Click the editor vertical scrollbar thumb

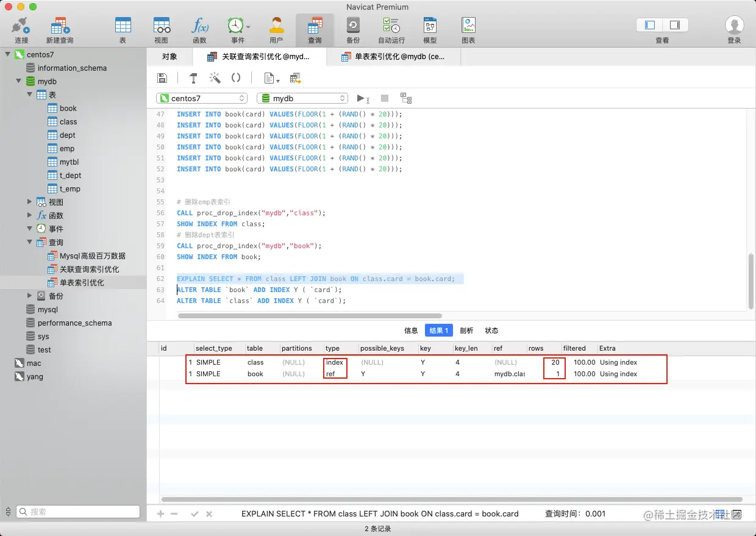[751, 281]
